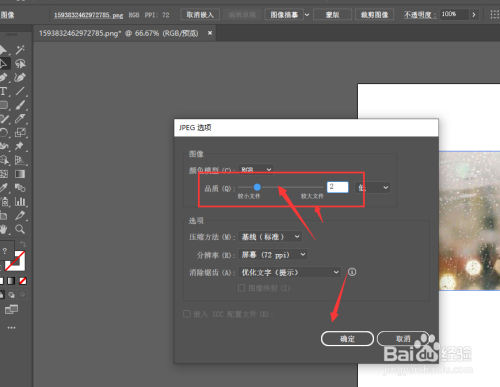
Task: Open the 不透明度 link in control bar
Action: (x=419, y=15)
